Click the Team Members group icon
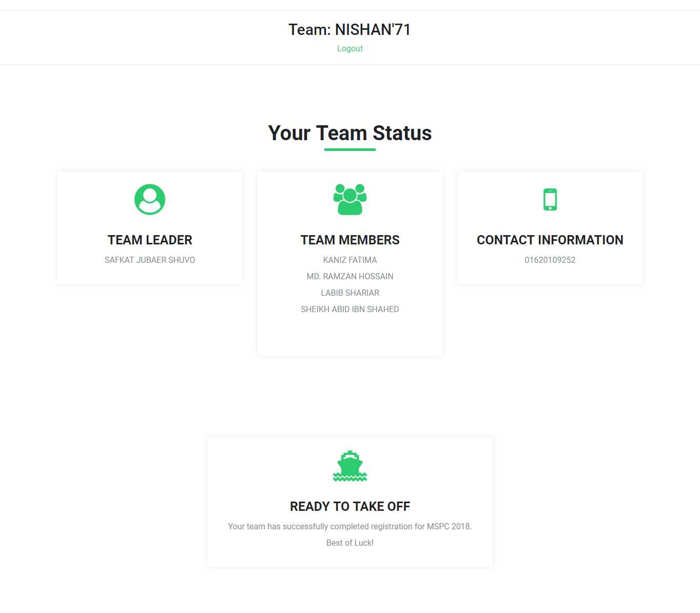The width and height of the screenshot is (700, 613). (x=350, y=199)
